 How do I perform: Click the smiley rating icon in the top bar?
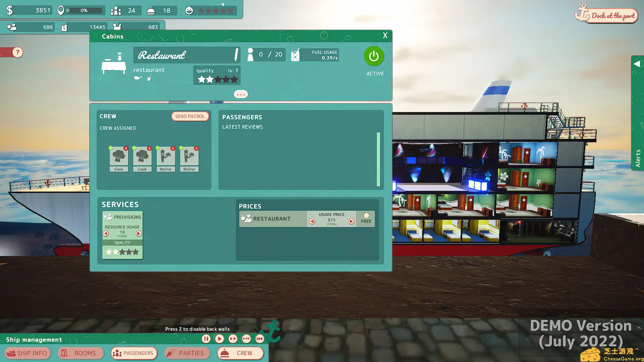click(190, 10)
